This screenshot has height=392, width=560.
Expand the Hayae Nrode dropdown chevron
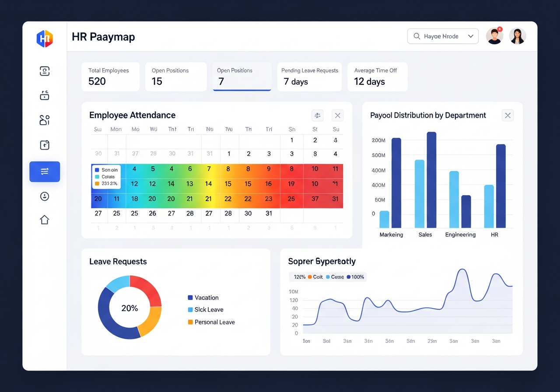(x=471, y=36)
